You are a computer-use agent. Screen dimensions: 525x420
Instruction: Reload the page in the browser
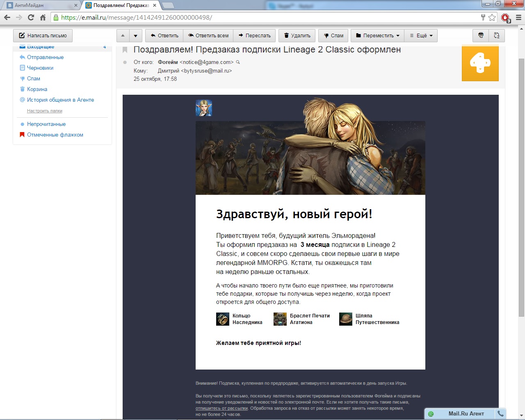point(31,18)
